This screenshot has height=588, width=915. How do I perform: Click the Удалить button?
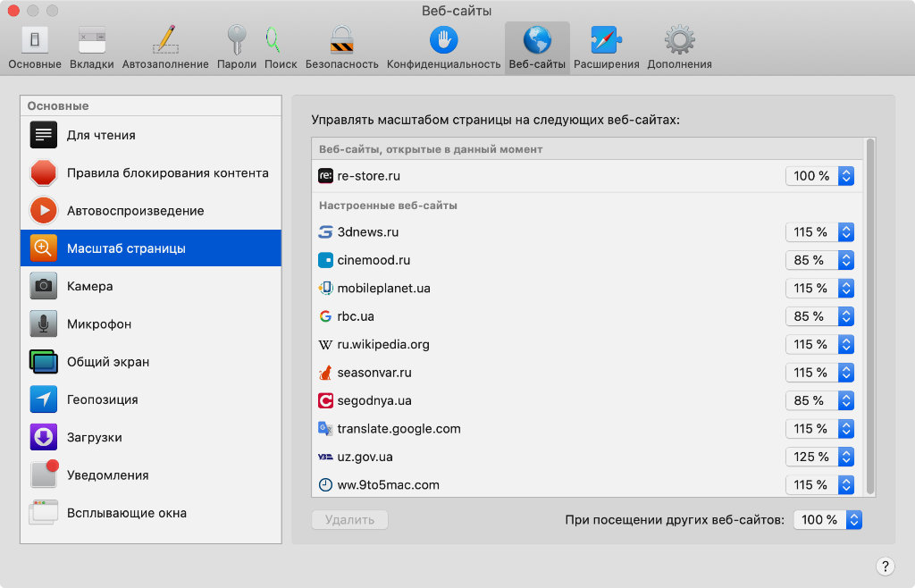point(349,520)
